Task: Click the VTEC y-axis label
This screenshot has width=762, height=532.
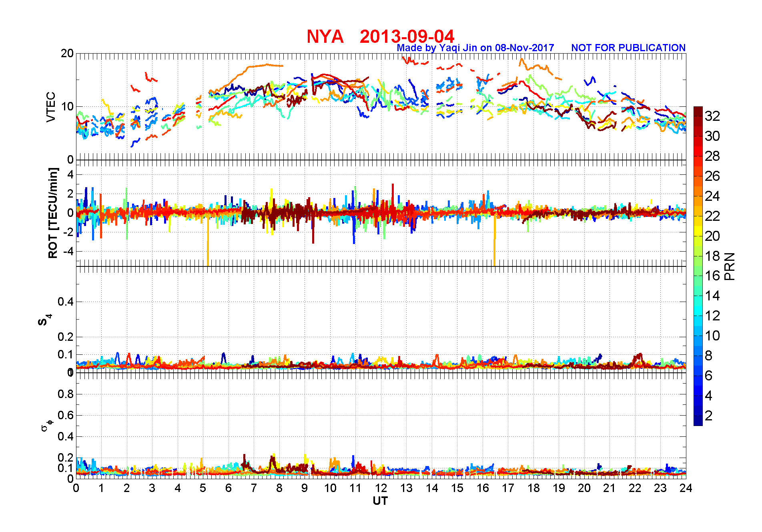Action: click(x=51, y=107)
